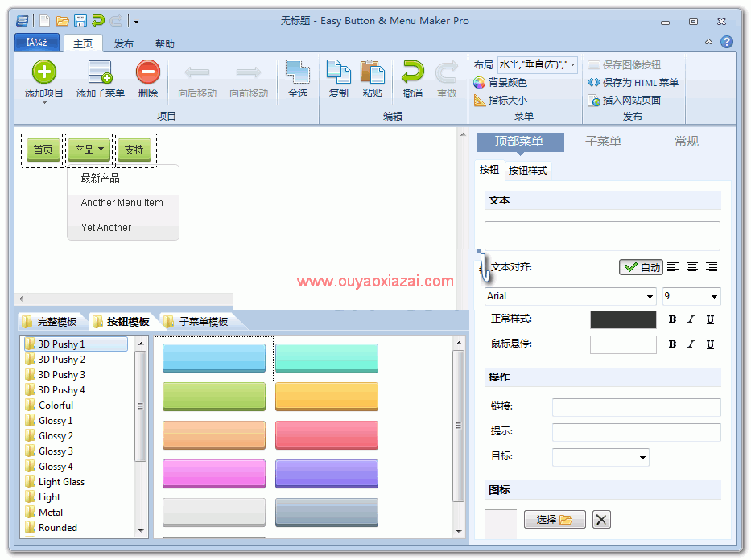The width and height of the screenshot is (751, 560).
Task: Click the 选择 icon browse button
Action: (x=555, y=519)
